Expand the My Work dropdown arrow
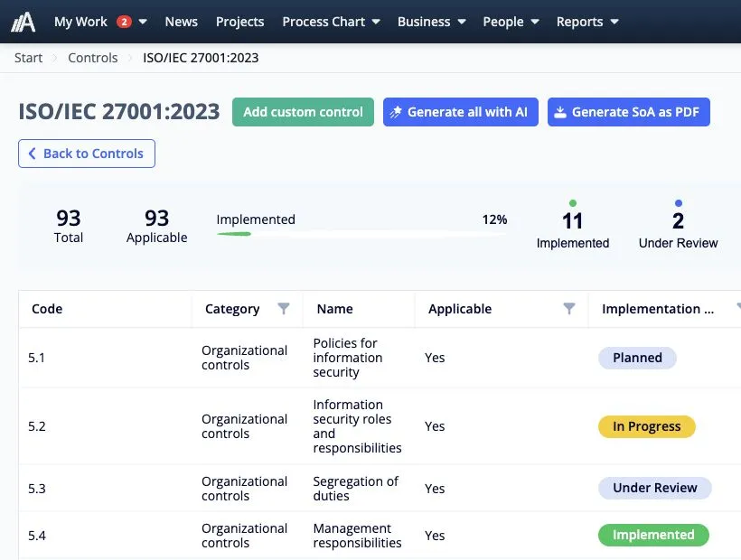Screen dimensions: 741x560 pos(143,22)
